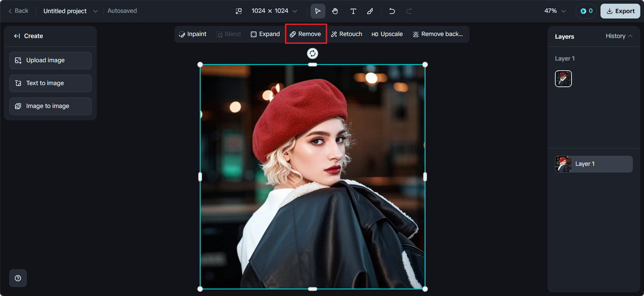The height and width of the screenshot is (296, 644).
Task: Open the 1024 × 1024 canvas size dropdown
Action: pos(274,11)
